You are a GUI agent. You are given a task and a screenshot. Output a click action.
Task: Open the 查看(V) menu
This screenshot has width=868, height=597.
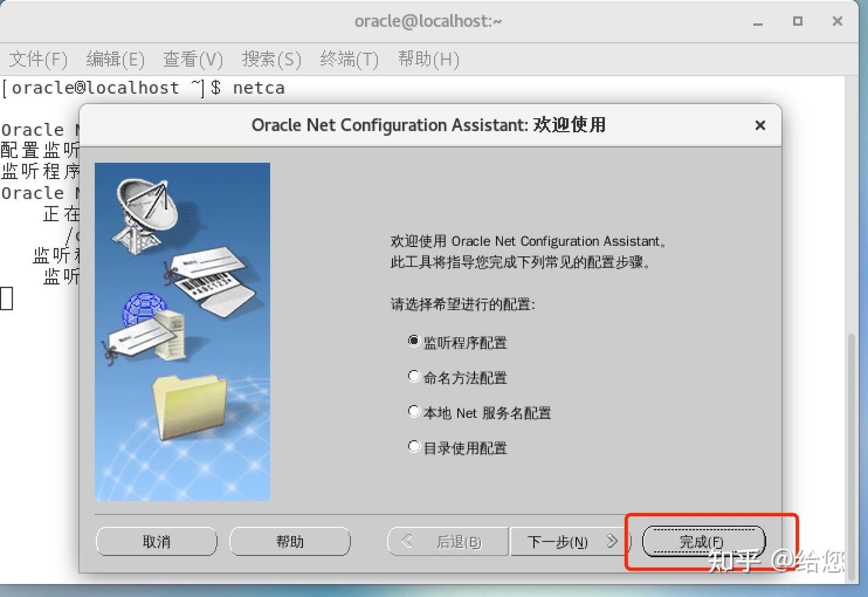tap(193, 58)
